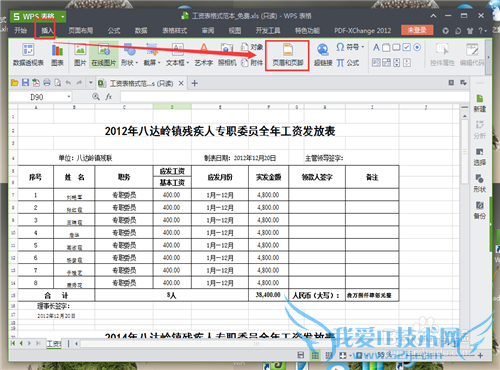Image resolution: width=500 pixels, height=370 pixels.
Task: Open the Selection (选择) sidebar panel
Action: [x=480, y=157]
